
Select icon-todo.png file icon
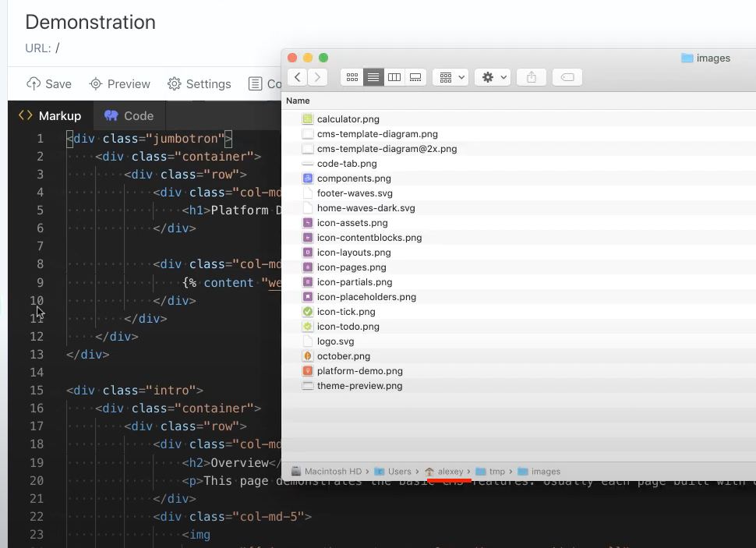click(308, 327)
